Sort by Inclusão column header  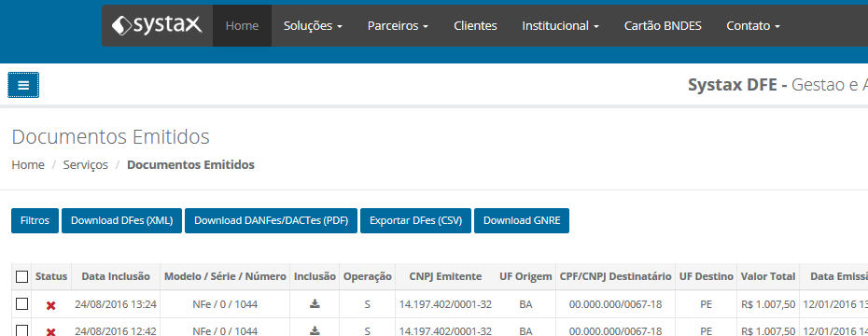click(315, 276)
